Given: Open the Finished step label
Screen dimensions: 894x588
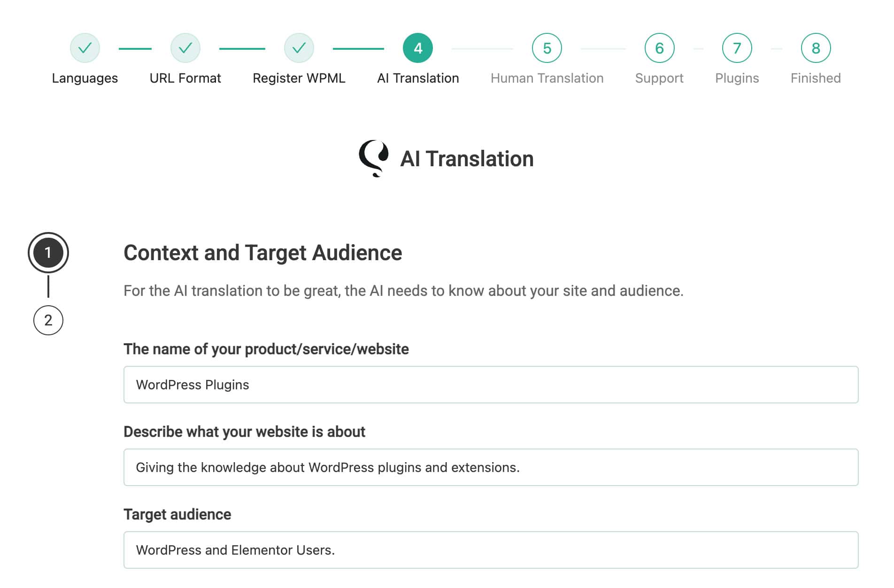Looking at the screenshot, I should pyautogui.click(x=816, y=78).
